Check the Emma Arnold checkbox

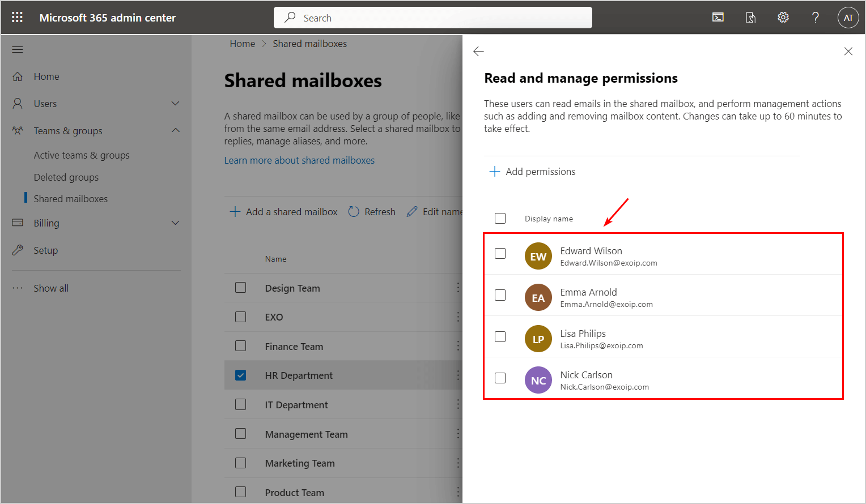[500, 295]
